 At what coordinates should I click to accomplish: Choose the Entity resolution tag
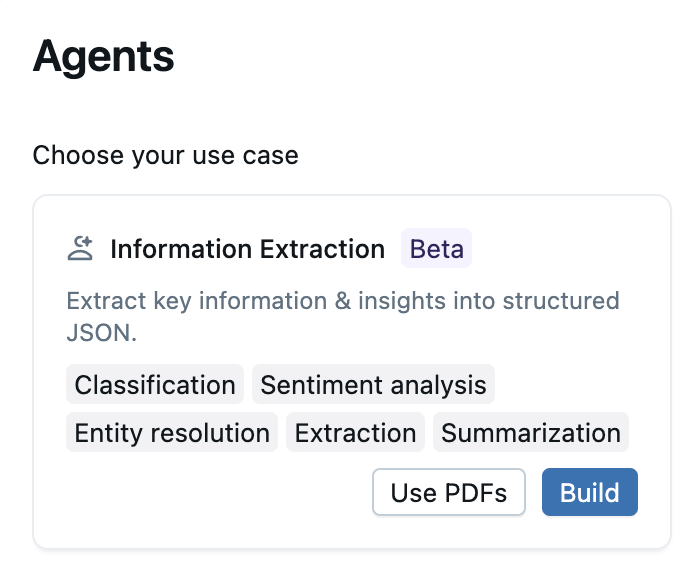(x=172, y=433)
